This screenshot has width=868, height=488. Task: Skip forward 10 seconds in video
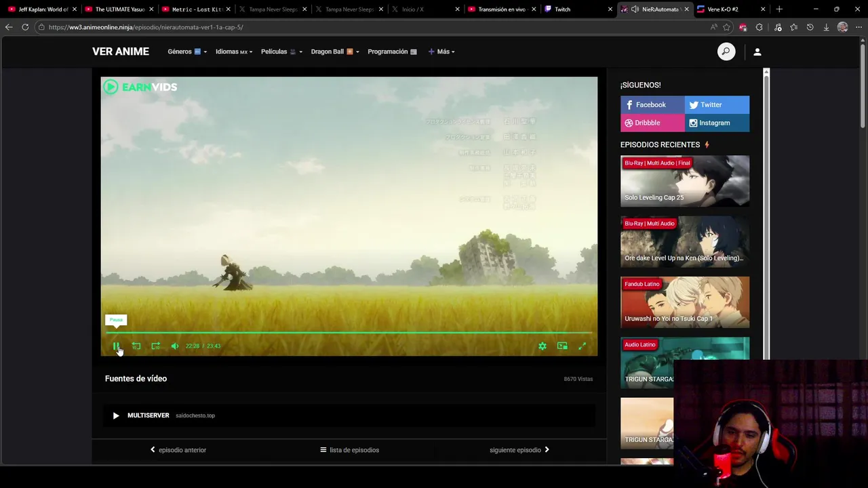click(x=156, y=346)
